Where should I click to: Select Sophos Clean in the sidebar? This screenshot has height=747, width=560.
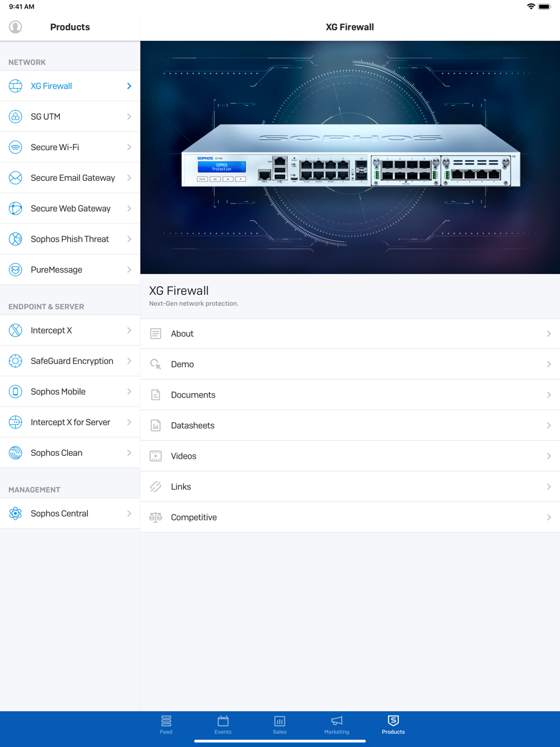(70, 453)
